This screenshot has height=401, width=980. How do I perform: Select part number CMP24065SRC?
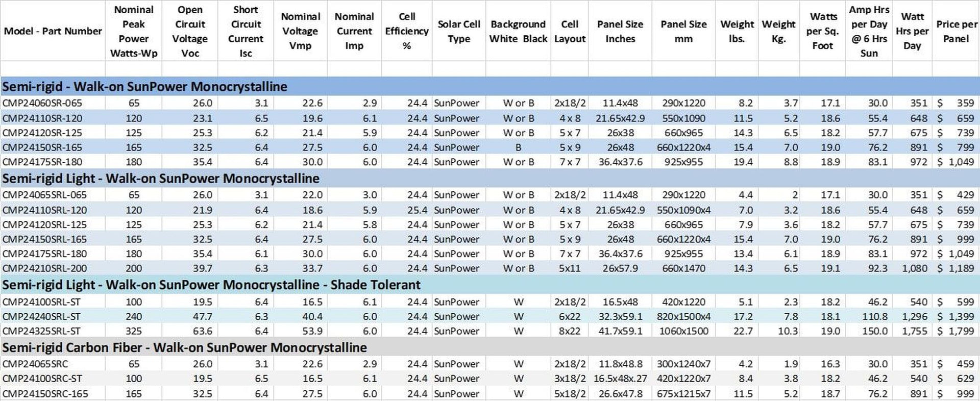35,364
